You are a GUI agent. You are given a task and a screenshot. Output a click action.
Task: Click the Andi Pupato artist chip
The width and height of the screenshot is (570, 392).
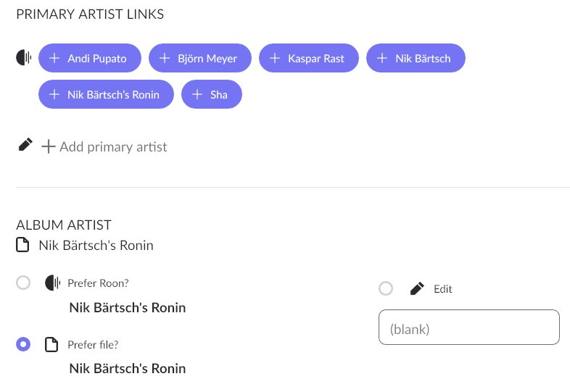pos(90,58)
